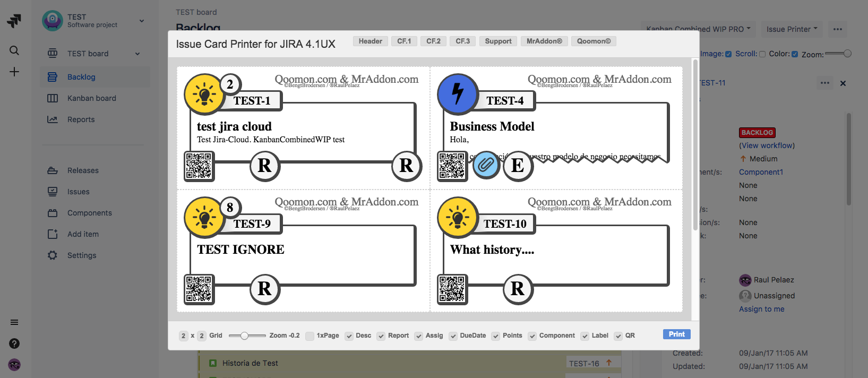The image size is (868, 378).
Task: Open the TEST project switcher chevron
Action: (x=142, y=21)
